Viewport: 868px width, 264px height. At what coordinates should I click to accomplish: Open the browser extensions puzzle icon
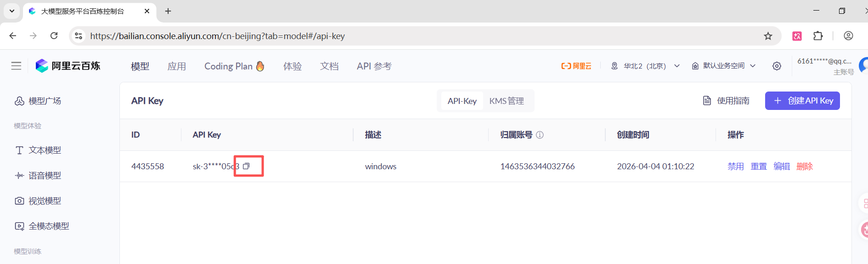click(818, 36)
